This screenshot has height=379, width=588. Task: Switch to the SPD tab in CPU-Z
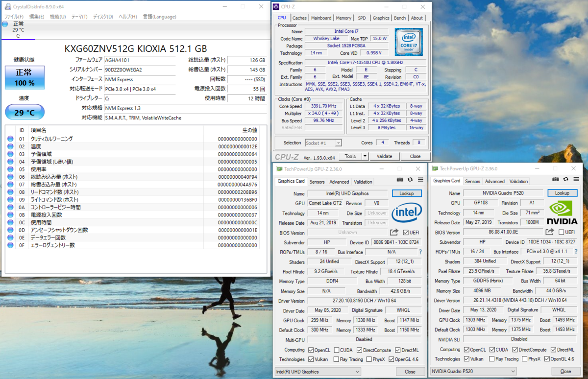pyautogui.click(x=362, y=18)
